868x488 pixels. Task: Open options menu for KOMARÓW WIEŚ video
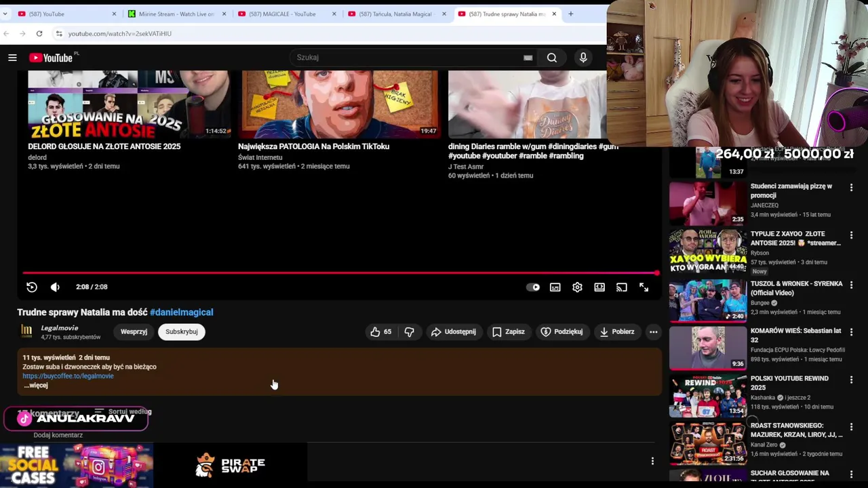(851, 333)
